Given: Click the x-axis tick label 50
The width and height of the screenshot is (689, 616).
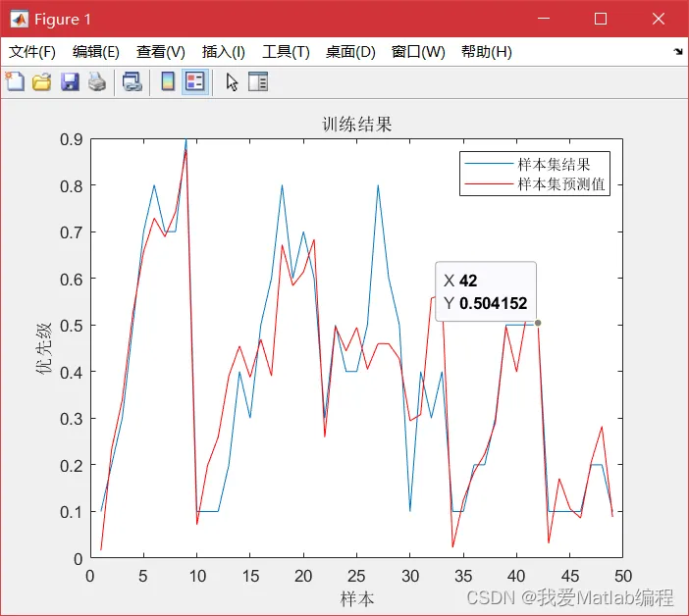Looking at the screenshot, I should [x=623, y=576].
